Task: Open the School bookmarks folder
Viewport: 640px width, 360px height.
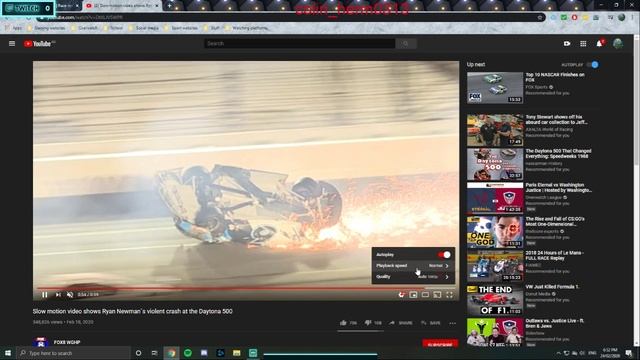Action: coord(113,28)
